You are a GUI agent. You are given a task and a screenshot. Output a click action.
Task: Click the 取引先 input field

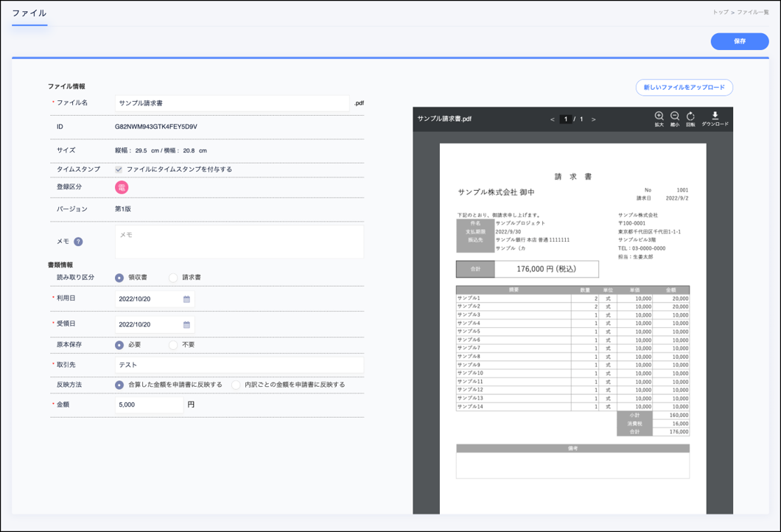(239, 365)
